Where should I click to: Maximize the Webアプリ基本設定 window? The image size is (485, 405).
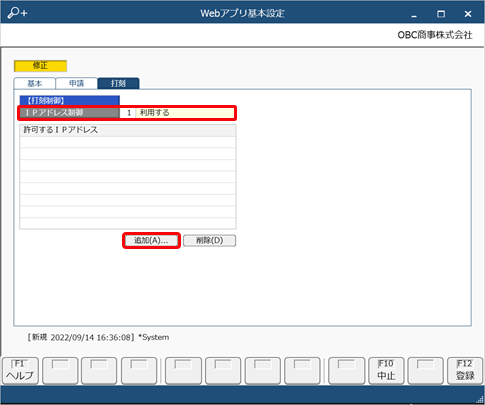coord(441,14)
